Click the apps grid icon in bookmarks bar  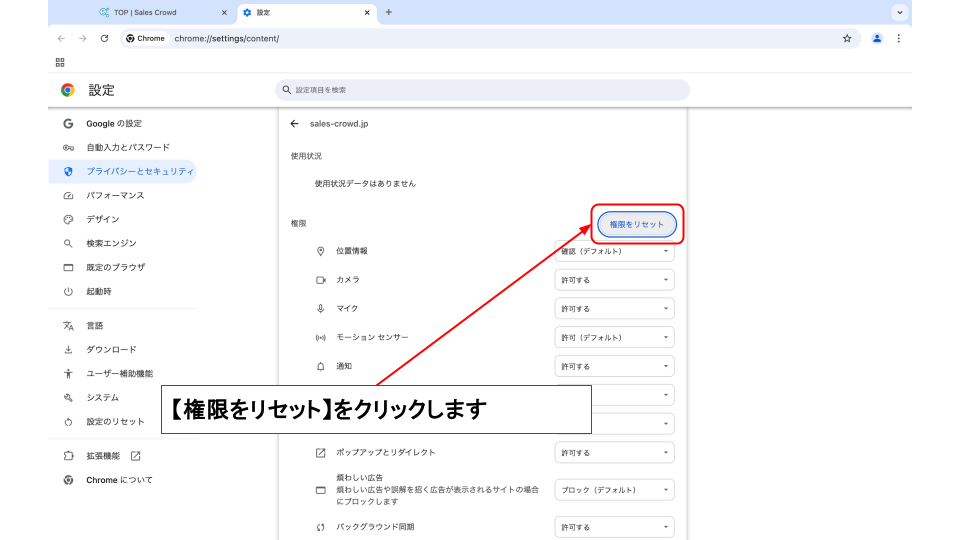pyautogui.click(x=60, y=62)
